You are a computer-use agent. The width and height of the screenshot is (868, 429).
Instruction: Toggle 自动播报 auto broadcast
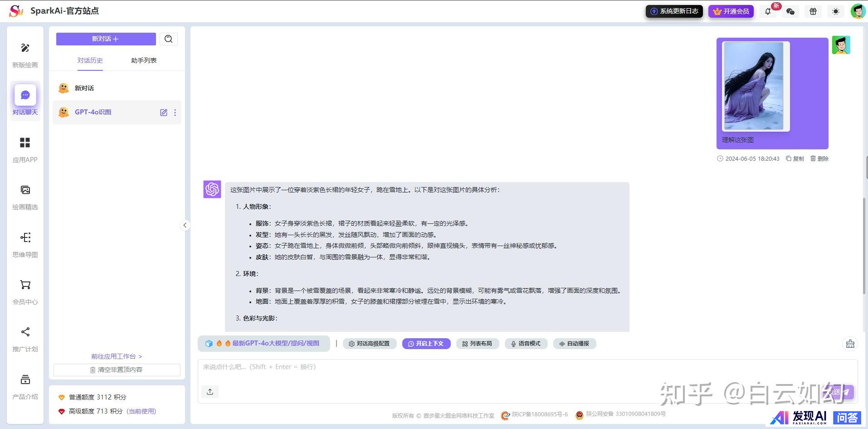(x=575, y=344)
